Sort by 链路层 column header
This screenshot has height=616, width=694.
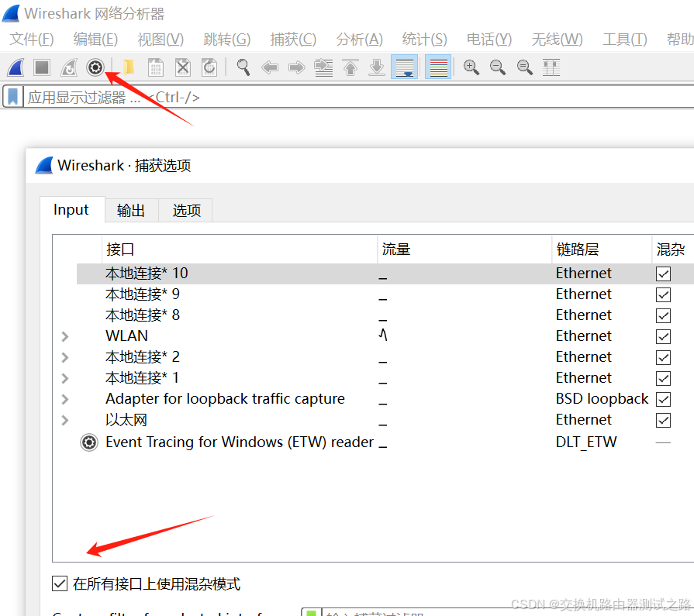(602, 249)
